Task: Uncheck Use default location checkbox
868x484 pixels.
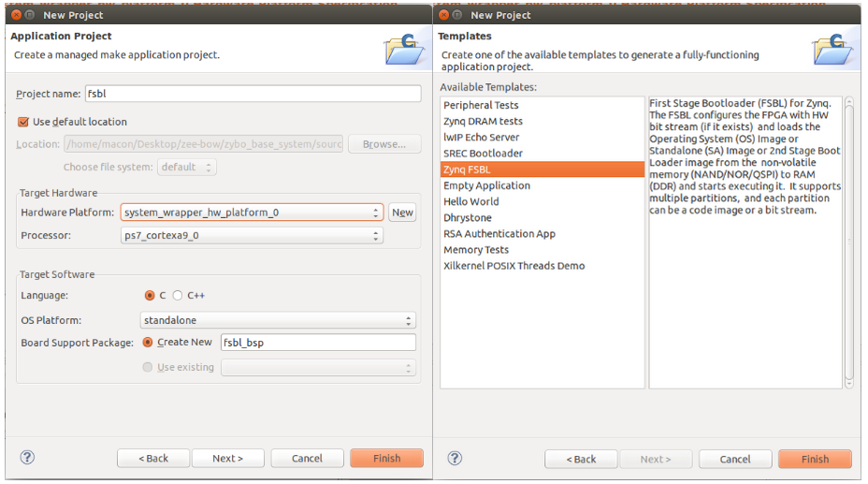Action: coord(23,122)
